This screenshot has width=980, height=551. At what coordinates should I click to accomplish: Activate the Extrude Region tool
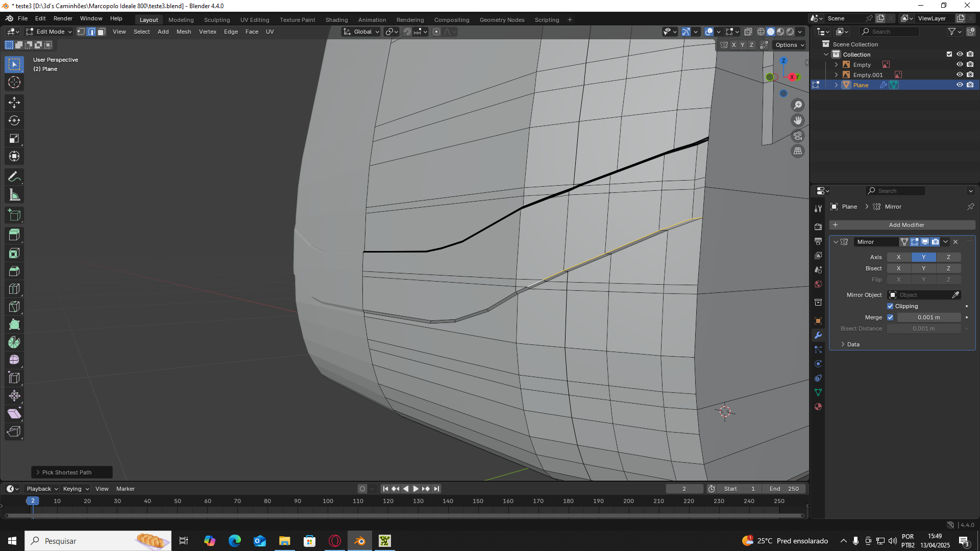pyautogui.click(x=14, y=235)
